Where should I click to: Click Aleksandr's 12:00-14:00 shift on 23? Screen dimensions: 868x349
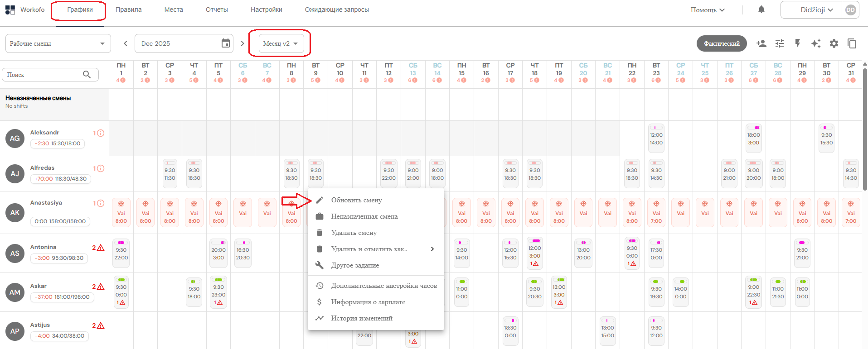(x=656, y=138)
